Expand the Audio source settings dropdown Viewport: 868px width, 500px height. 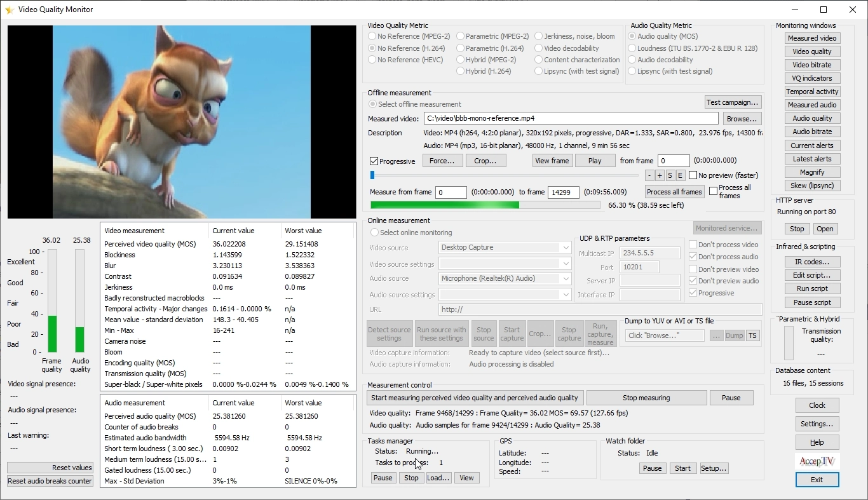point(505,294)
